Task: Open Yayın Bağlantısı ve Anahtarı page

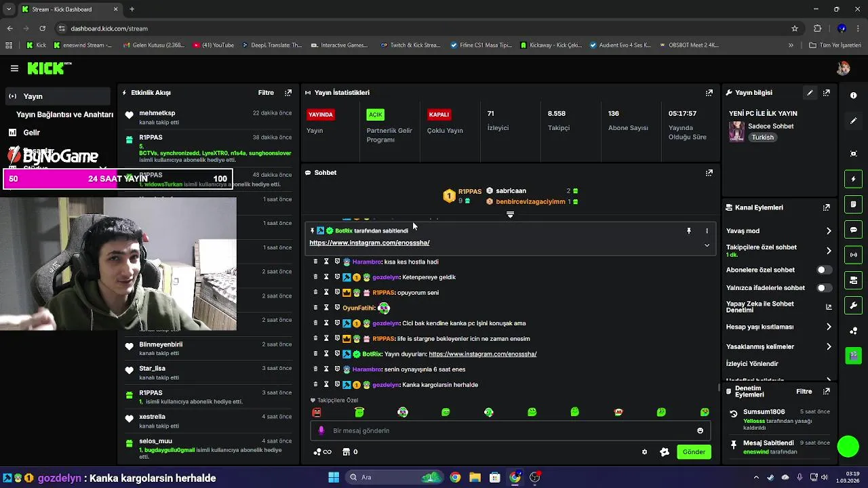Action: click(64, 115)
